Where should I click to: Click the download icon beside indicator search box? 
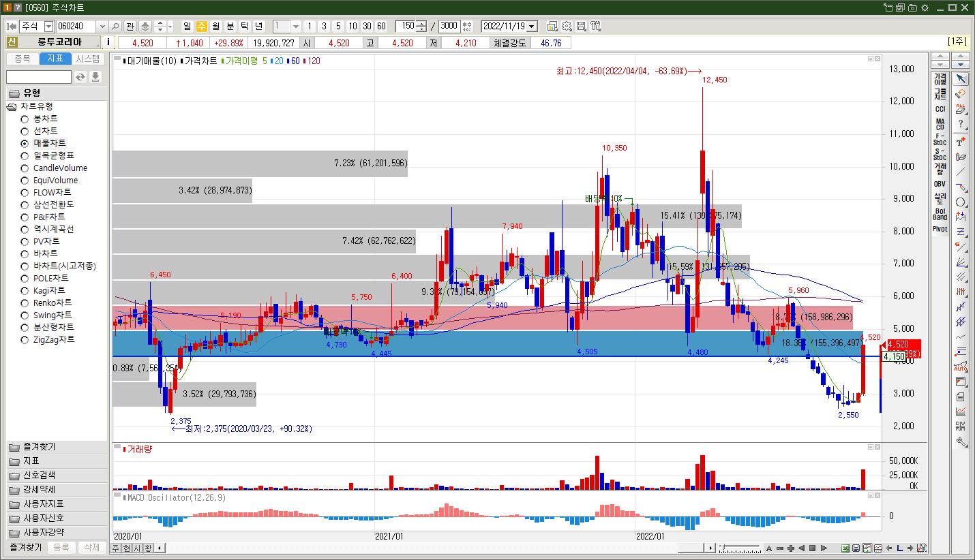95,77
